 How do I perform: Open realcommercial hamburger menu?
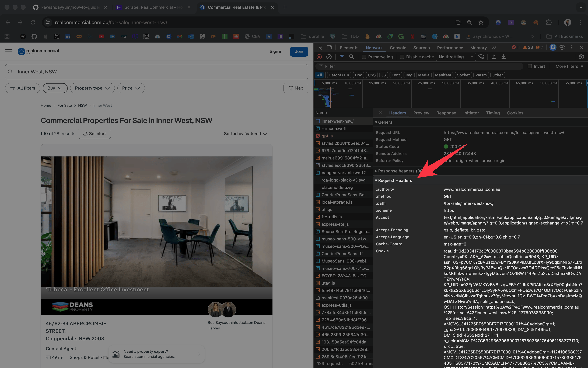tap(9, 52)
